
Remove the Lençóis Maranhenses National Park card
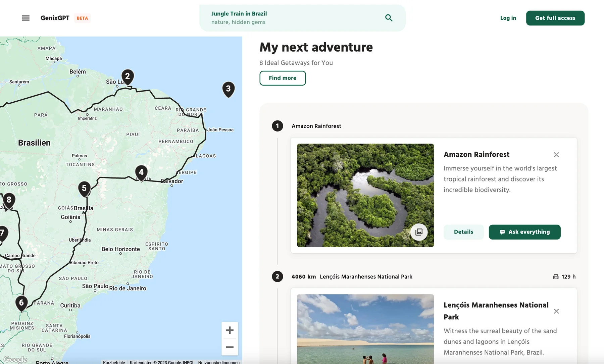556,311
